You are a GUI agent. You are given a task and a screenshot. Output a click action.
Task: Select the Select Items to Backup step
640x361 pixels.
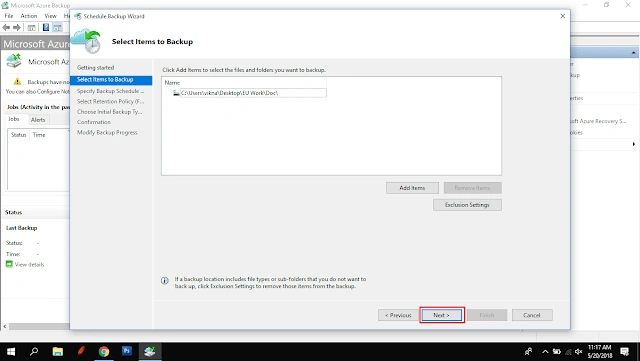pyautogui.click(x=111, y=80)
